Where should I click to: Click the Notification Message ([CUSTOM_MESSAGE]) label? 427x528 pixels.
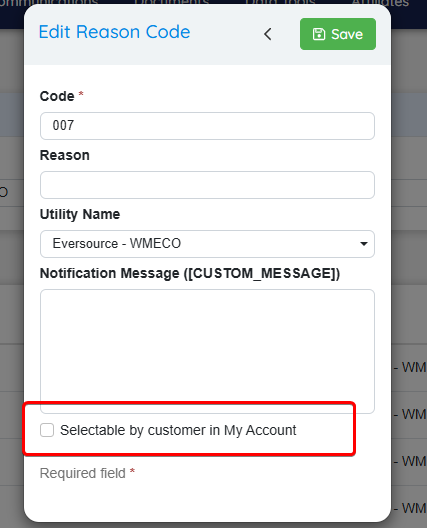[190, 273]
